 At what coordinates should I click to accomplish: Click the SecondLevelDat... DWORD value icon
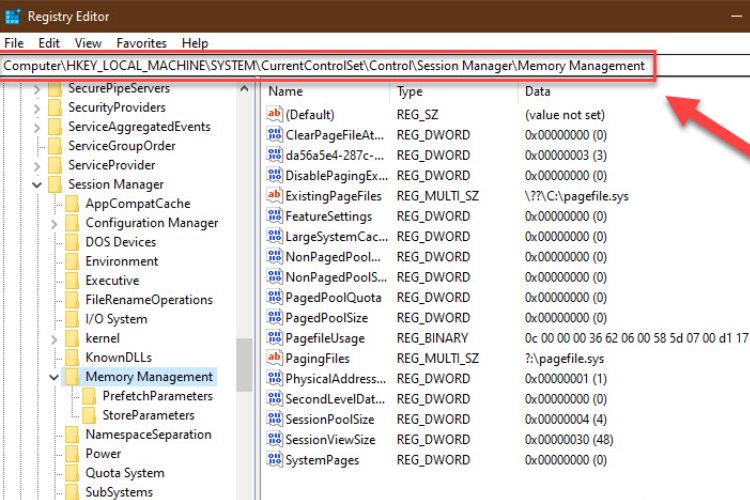pyautogui.click(x=275, y=399)
